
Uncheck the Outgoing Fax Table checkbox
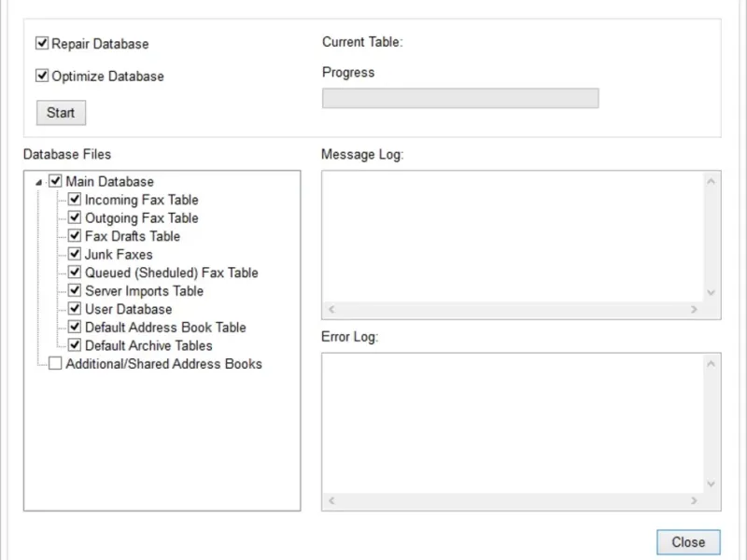(x=75, y=217)
